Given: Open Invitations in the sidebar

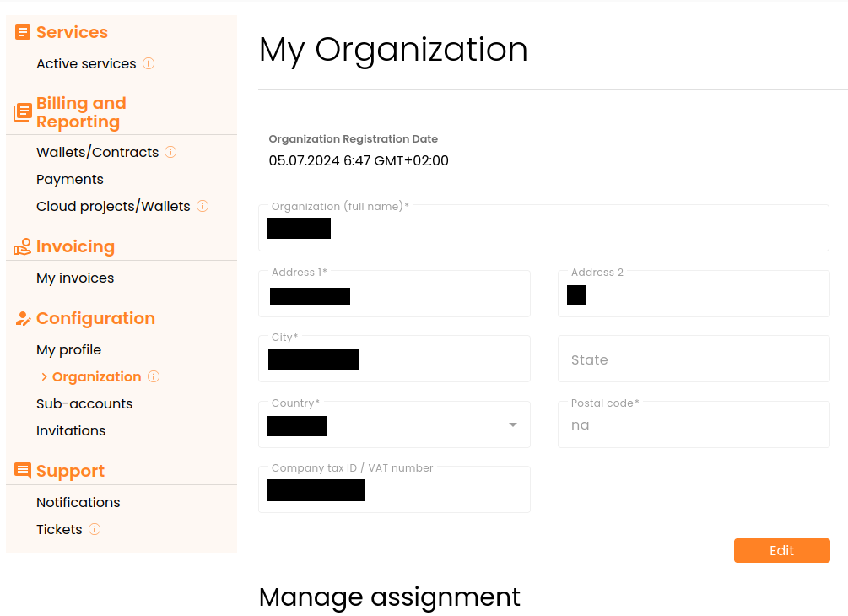Looking at the screenshot, I should point(71,430).
